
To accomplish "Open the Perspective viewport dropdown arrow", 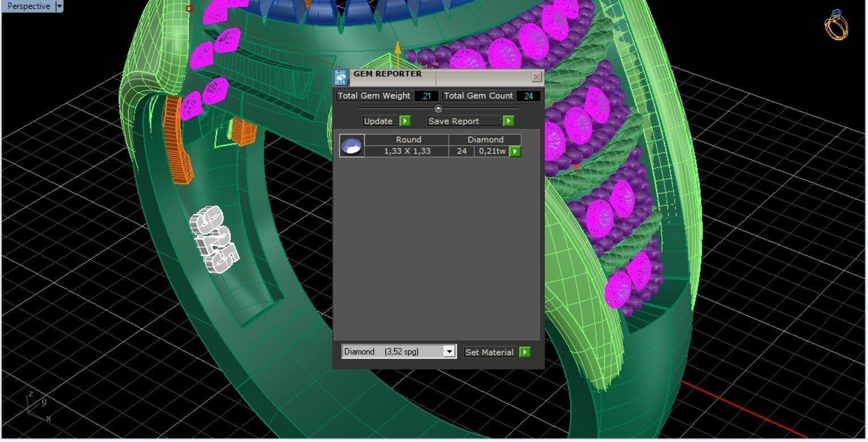I will coord(60,6).
